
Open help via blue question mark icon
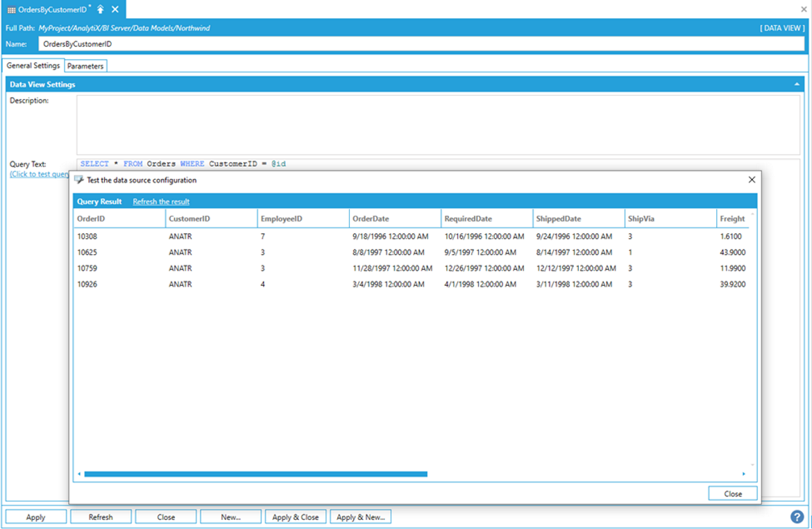pos(797,517)
